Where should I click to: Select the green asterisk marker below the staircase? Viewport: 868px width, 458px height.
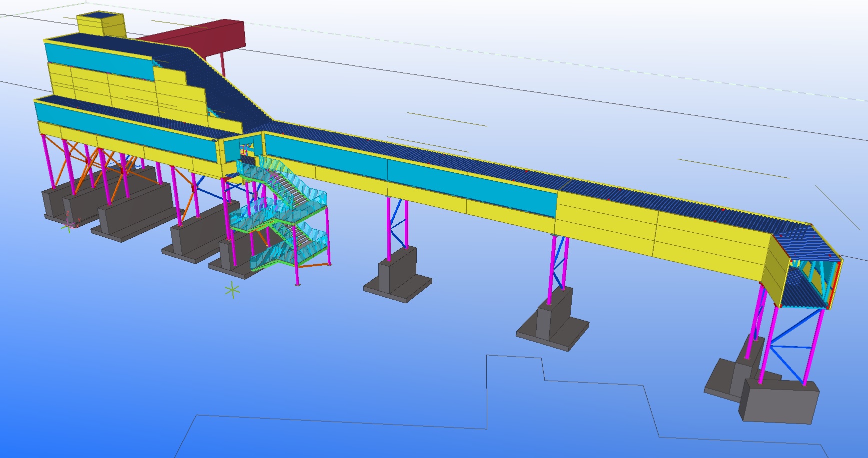[x=232, y=290]
